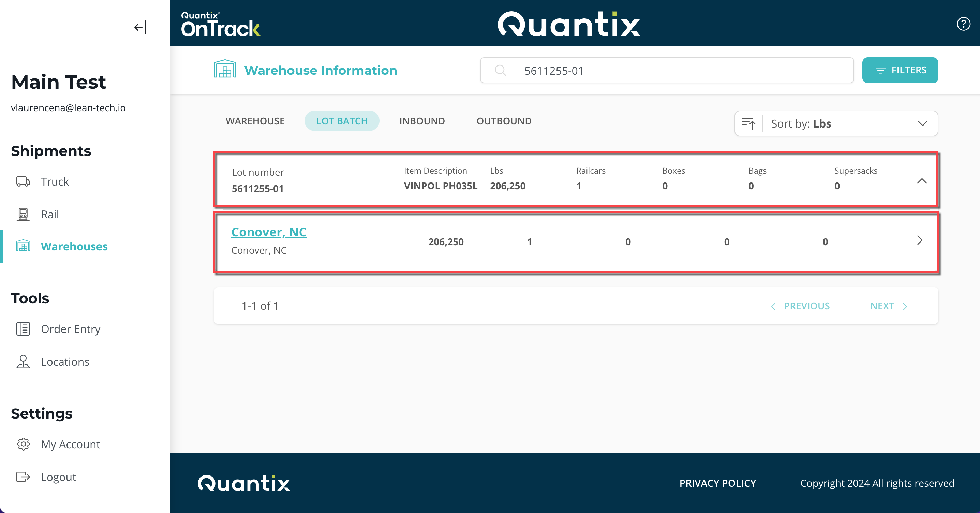Image resolution: width=980 pixels, height=513 pixels.
Task: Click the search magnifier icon
Action: tap(500, 70)
